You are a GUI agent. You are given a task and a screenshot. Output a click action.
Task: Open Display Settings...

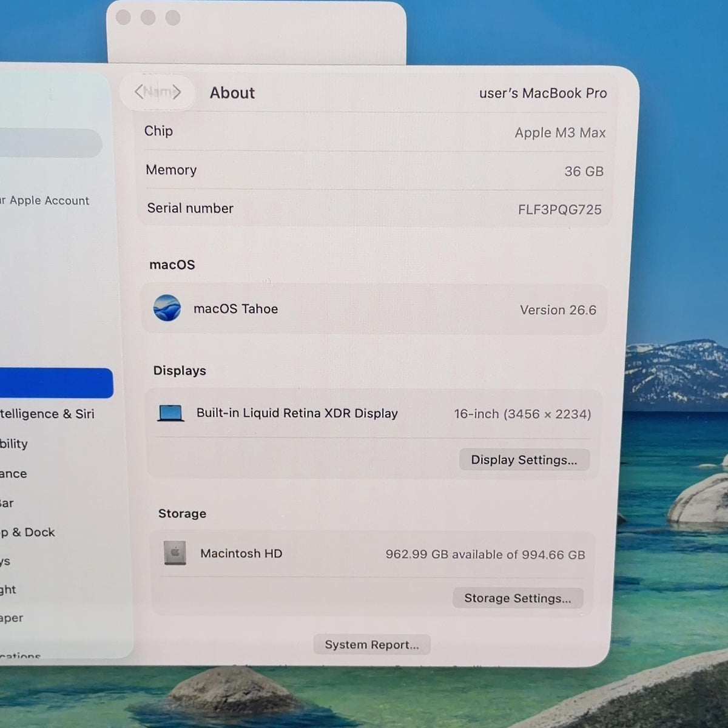click(x=524, y=460)
